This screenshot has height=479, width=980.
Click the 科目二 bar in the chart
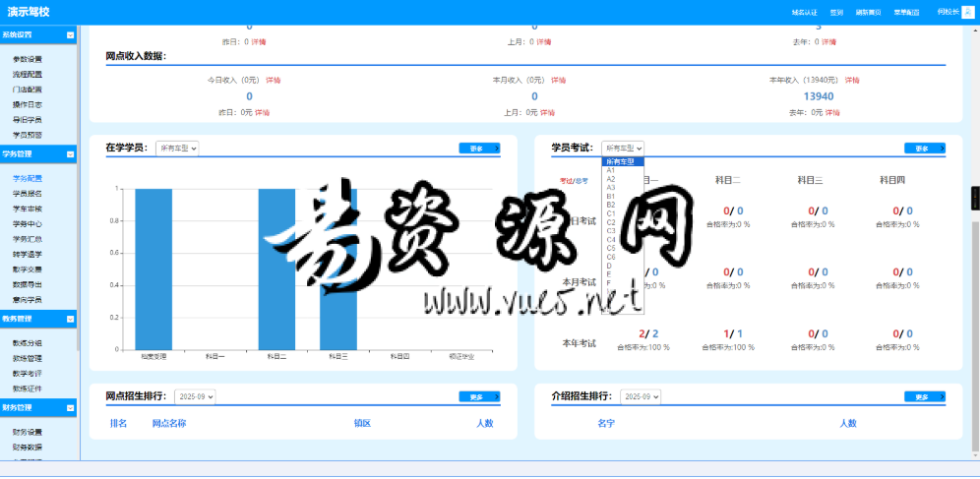(x=276, y=269)
